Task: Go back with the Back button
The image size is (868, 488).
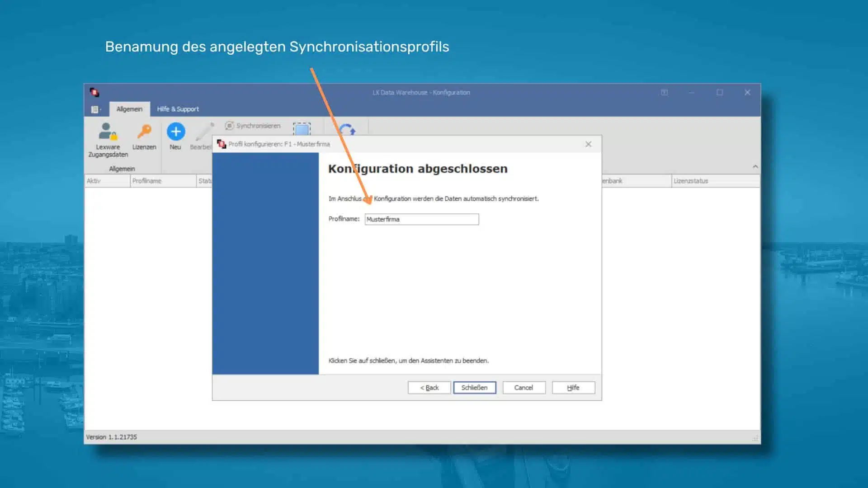Action: click(429, 388)
